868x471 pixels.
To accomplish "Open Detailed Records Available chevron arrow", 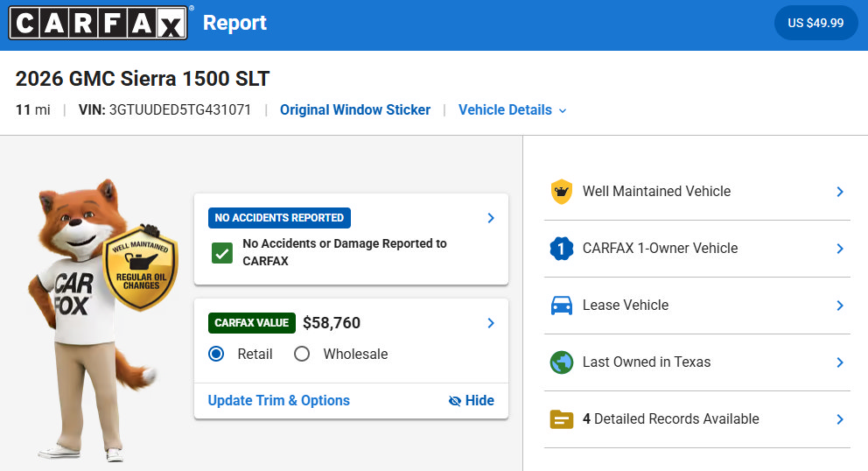I will point(840,419).
